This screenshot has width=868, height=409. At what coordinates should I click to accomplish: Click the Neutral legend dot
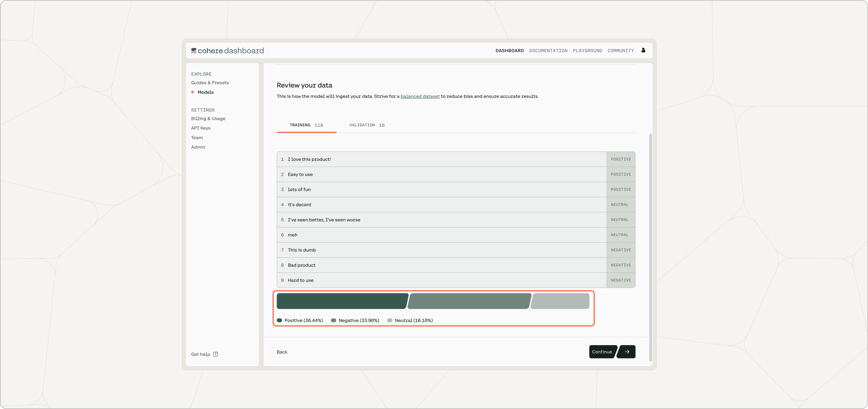(x=390, y=320)
